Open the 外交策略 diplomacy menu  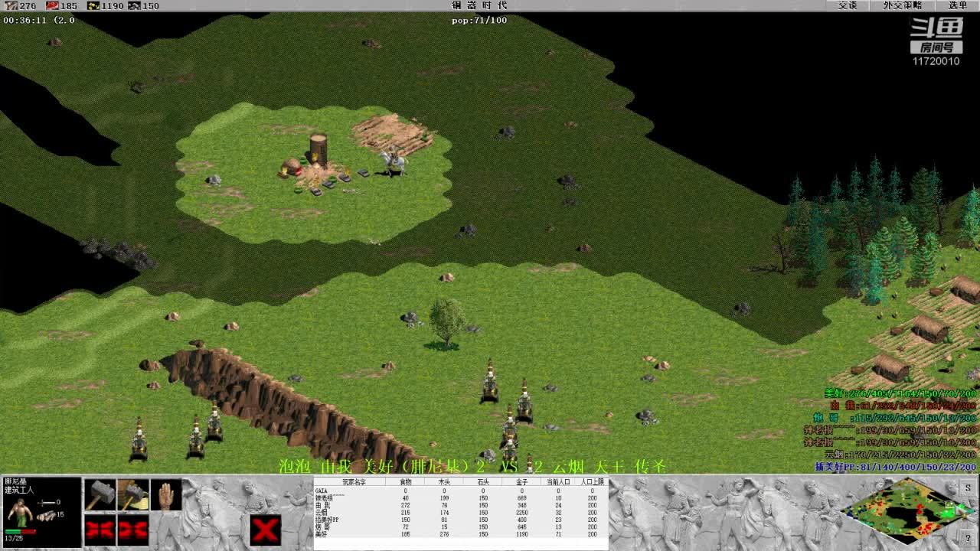click(x=903, y=5)
